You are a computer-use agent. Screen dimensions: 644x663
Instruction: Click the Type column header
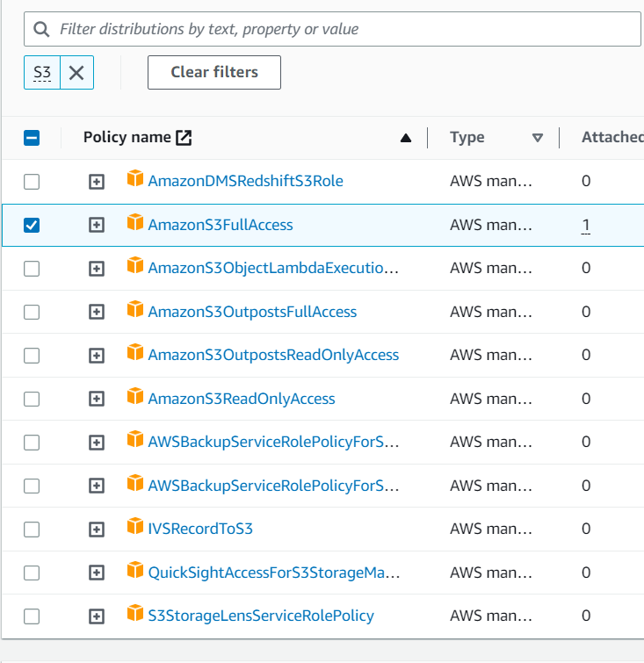[467, 137]
